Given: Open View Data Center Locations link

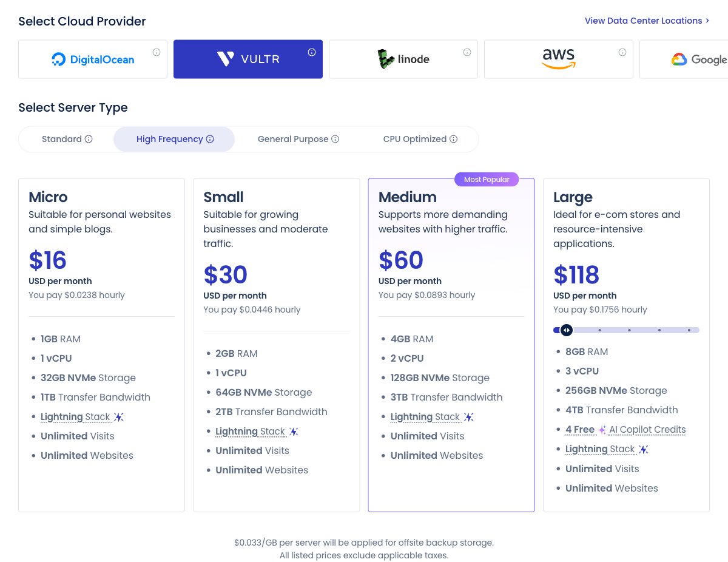Looking at the screenshot, I should 647,21.
